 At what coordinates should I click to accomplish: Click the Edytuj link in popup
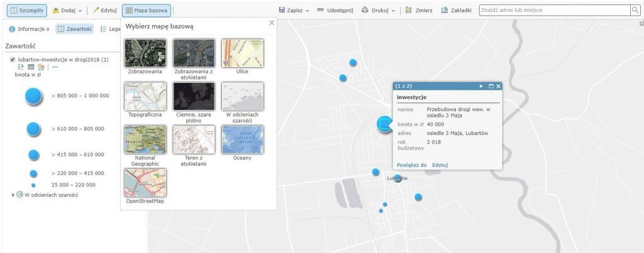(440, 165)
